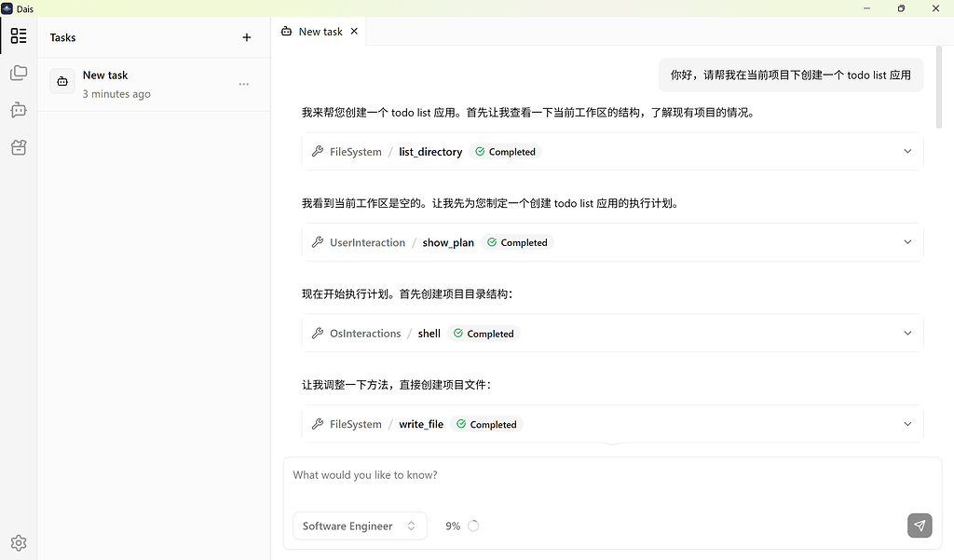The image size is (954, 560).
Task: Click the robot icon on New task tab
Action: pyautogui.click(x=287, y=31)
